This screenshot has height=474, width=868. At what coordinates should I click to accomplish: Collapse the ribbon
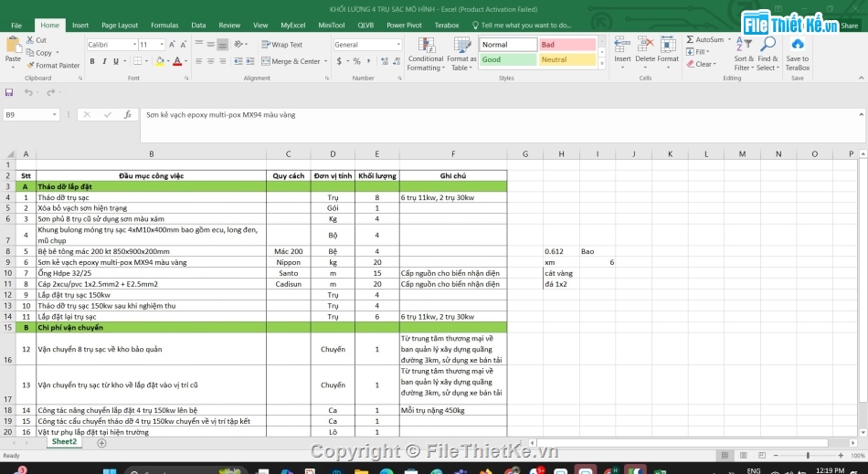click(862, 78)
